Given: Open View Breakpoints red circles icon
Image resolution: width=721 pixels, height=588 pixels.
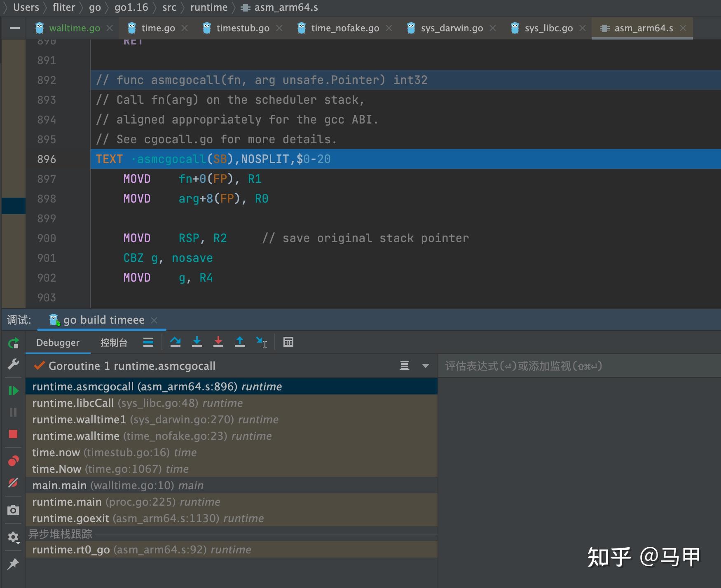Looking at the screenshot, I should 13,461.
